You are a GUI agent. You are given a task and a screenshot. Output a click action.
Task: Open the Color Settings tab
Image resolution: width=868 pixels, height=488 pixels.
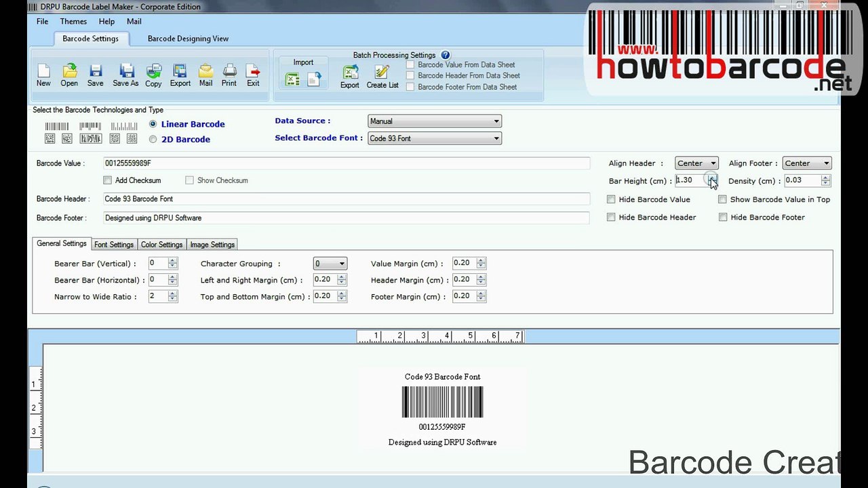tap(161, 245)
